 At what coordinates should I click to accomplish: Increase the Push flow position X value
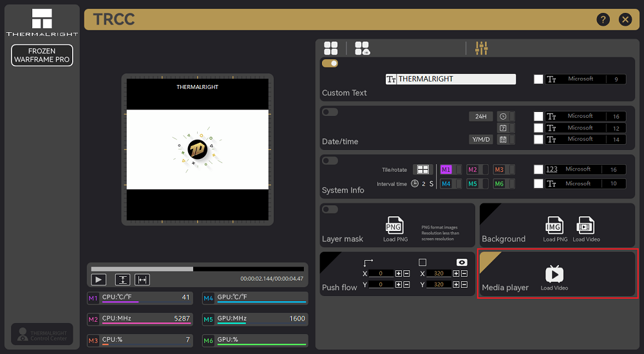click(x=399, y=273)
